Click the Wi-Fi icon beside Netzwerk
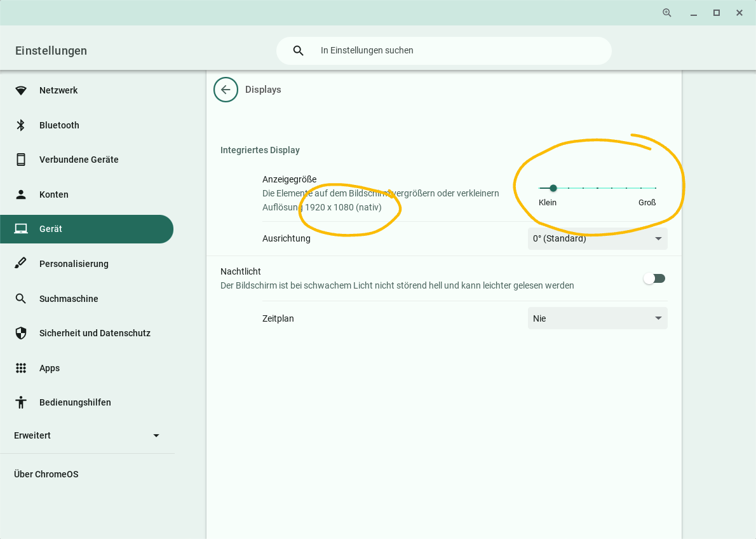756x539 pixels. tap(21, 90)
